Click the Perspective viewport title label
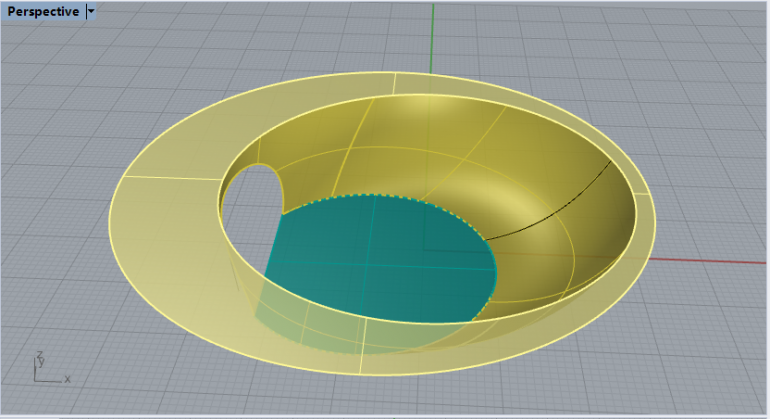 point(43,11)
